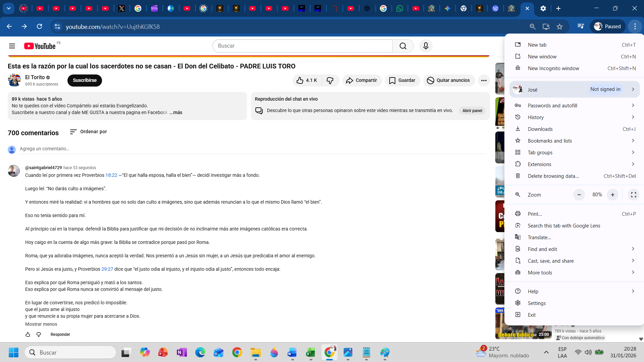The image size is (644, 362).
Task: Open the YouTube hamburger guide menu
Action: coord(12,46)
